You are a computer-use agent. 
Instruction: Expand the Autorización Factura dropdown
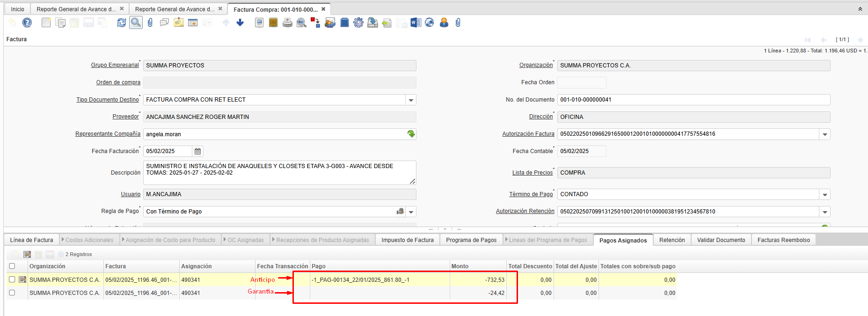[x=824, y=134]
